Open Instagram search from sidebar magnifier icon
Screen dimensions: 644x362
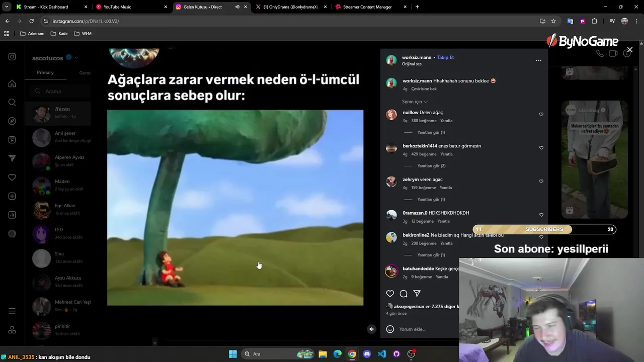point(12,102)
